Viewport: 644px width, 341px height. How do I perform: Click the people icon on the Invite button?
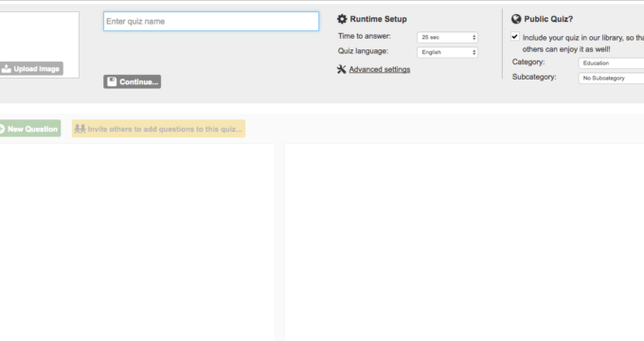(80, 129)
